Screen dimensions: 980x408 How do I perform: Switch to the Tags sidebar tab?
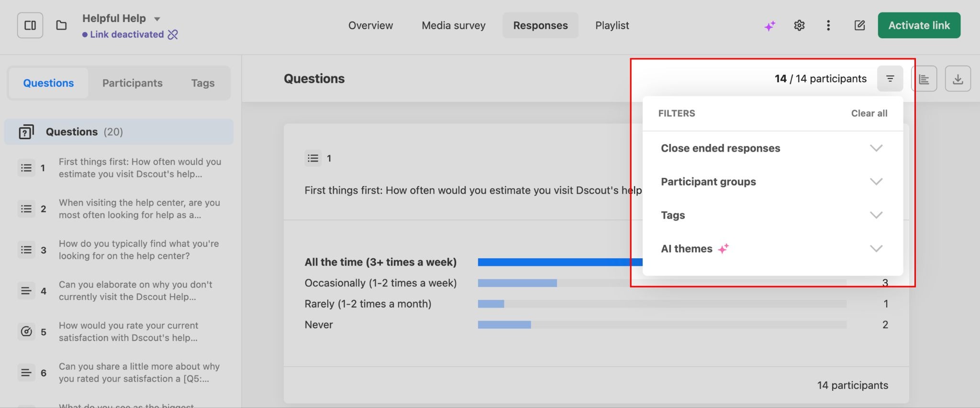click(203, 83)
